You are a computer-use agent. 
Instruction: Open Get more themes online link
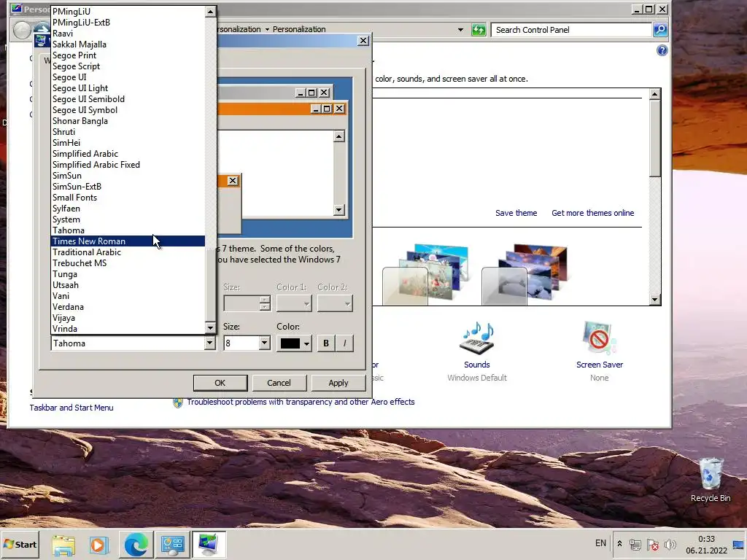pos(592,213)
